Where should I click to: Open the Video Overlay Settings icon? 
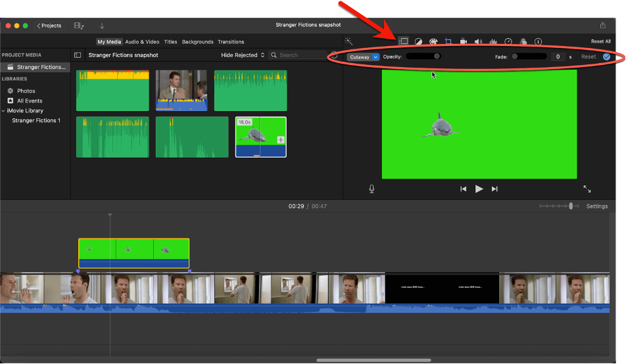tap(404, 41)
